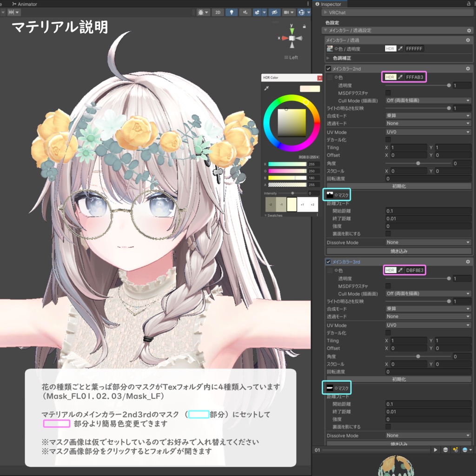Open the メインカラー3rd gear settings icon
The height and width of the screenshot is (476, 476).
(x=468, y=262)
